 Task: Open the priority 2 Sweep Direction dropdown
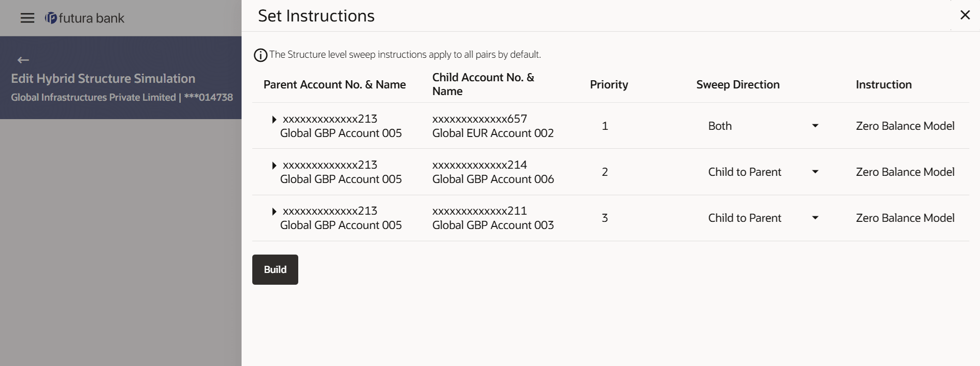point(763,172)
